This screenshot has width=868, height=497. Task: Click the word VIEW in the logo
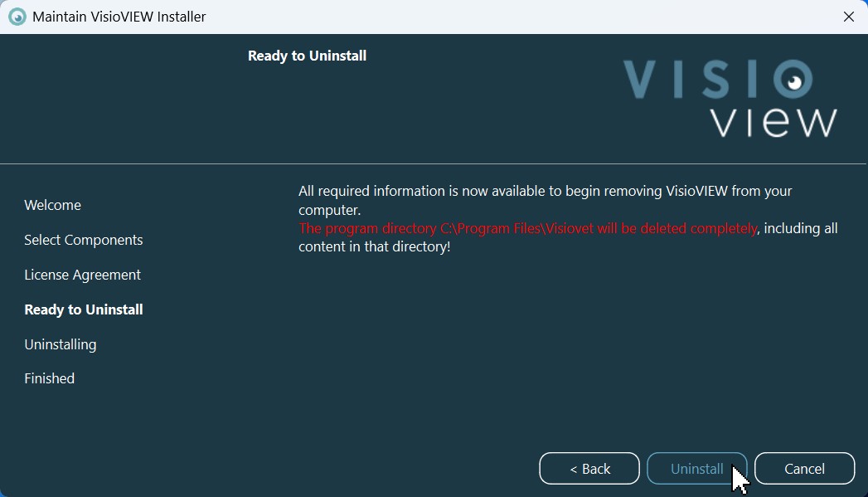773,122
